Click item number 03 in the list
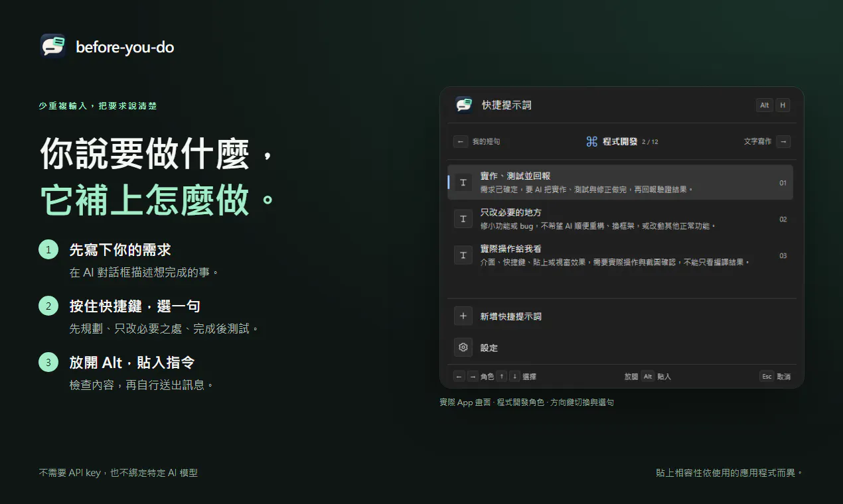The image size is (843, 504). point(783,256)
